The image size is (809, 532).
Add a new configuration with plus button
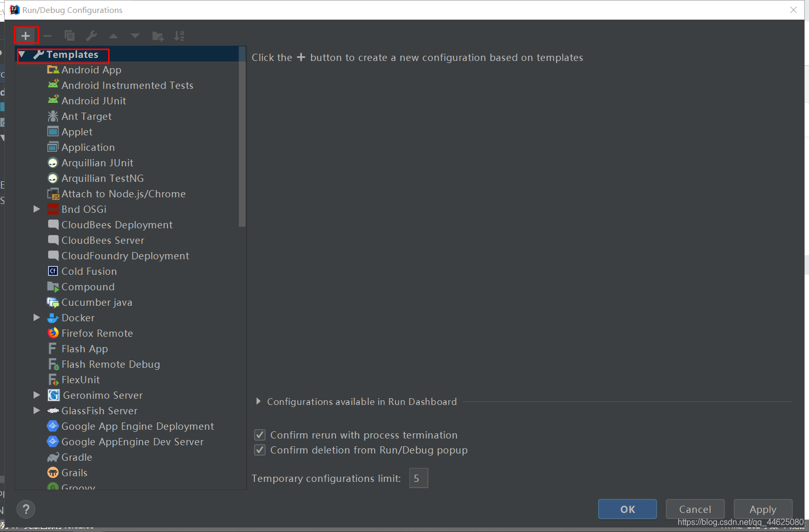click(x=25, y=36)
